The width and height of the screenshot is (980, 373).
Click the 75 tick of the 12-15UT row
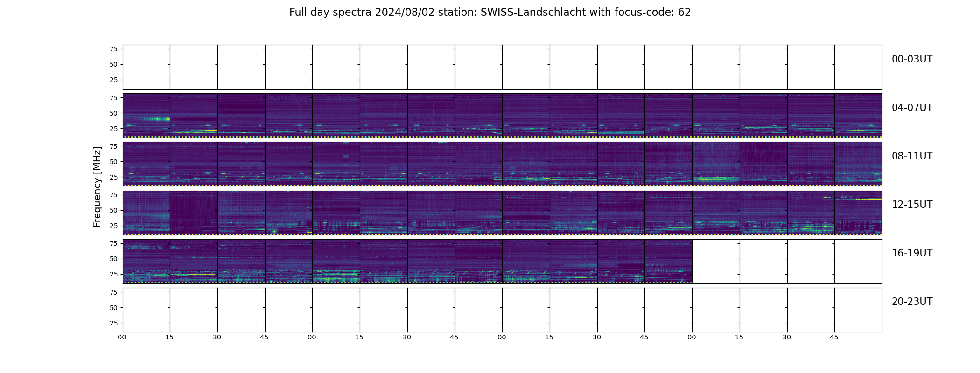113,195
